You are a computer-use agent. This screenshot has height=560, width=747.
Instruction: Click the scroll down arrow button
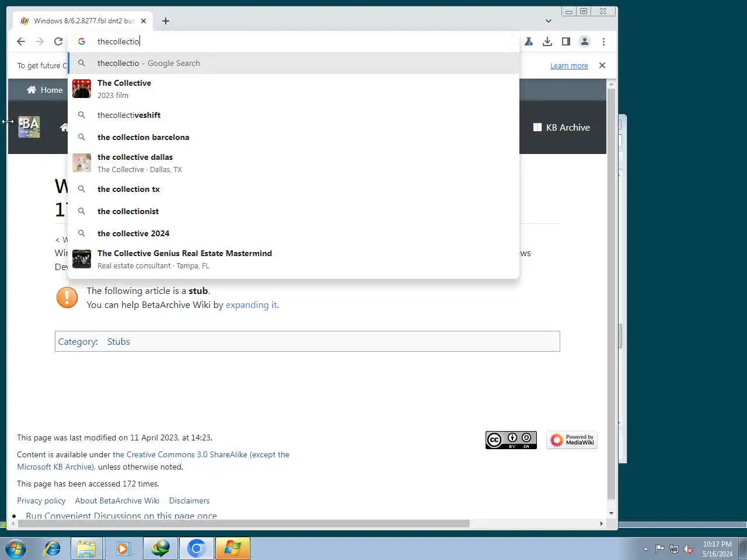point(611,513)
